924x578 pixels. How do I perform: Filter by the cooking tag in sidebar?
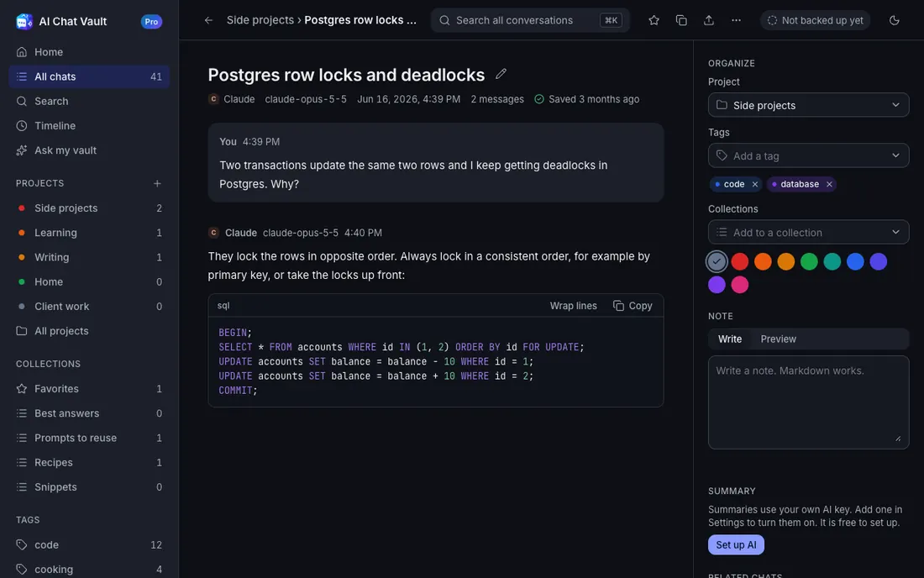point(89,569)
